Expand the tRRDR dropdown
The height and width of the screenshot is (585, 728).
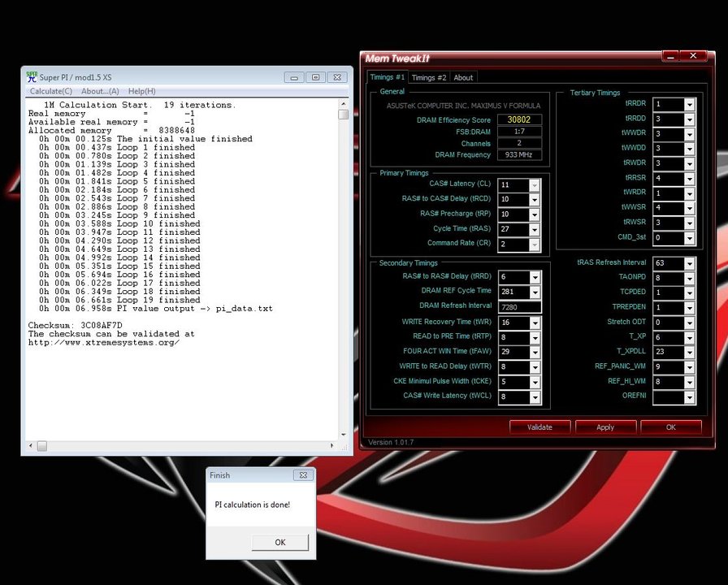tap(690, 105)
